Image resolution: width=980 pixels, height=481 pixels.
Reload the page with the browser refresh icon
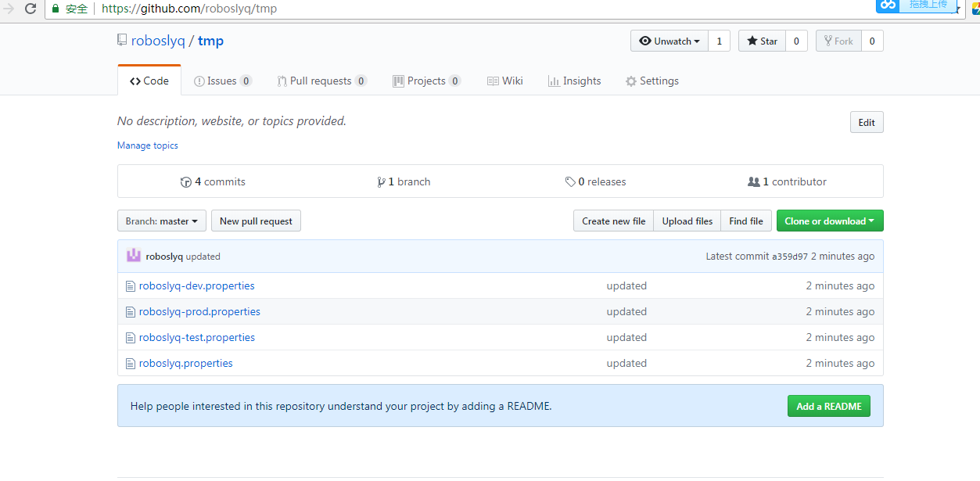pos(31,9)
